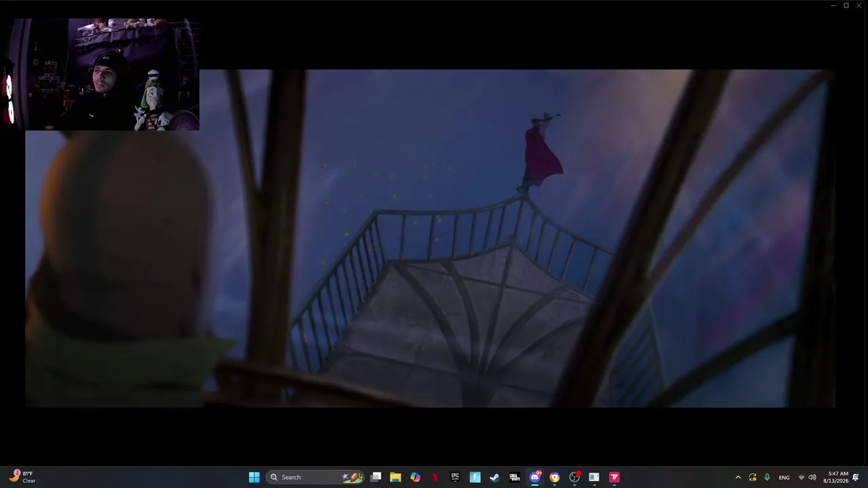Open Steam from the taskbar

click(494, 477)
